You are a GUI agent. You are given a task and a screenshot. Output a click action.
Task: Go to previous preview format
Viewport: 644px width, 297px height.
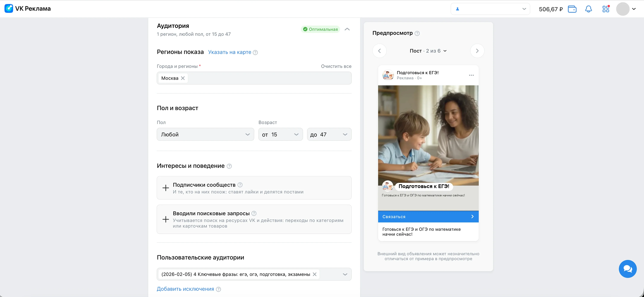379,51
